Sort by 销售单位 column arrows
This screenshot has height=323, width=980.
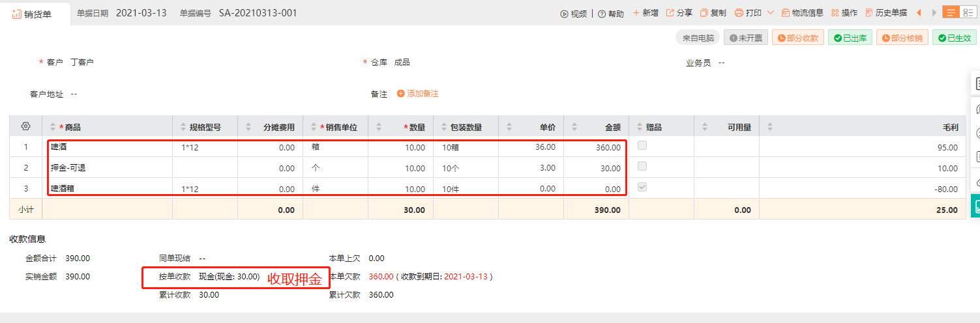point(313,126)
